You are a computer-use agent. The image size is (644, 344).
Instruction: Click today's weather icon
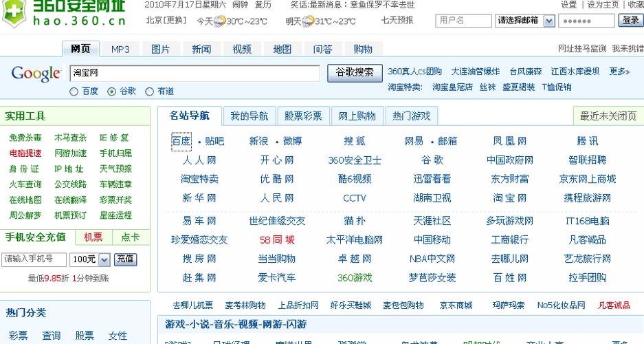[x=220, y=21]
